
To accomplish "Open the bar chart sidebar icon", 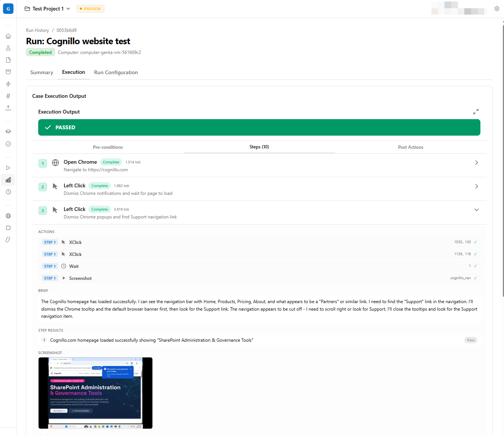I will 8,180.
